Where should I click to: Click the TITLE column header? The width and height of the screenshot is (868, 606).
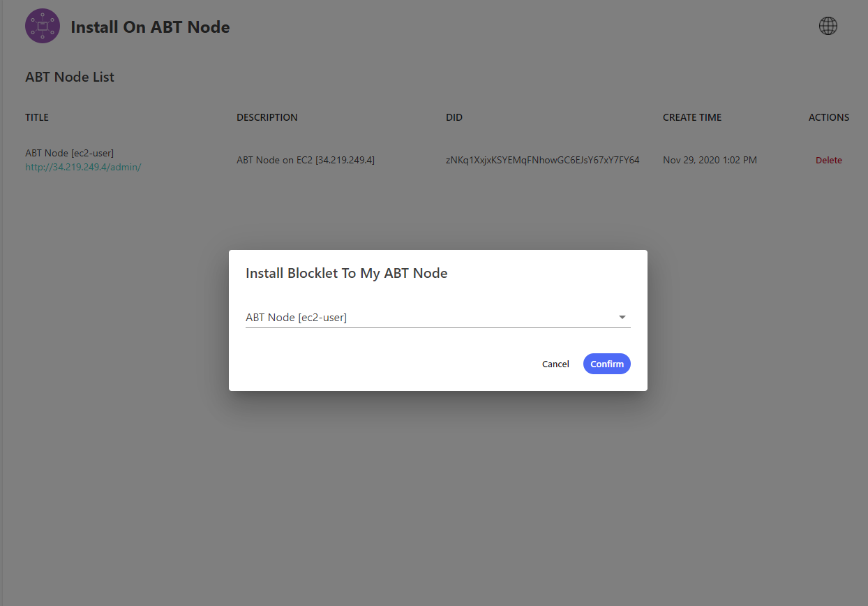[37, 117]
